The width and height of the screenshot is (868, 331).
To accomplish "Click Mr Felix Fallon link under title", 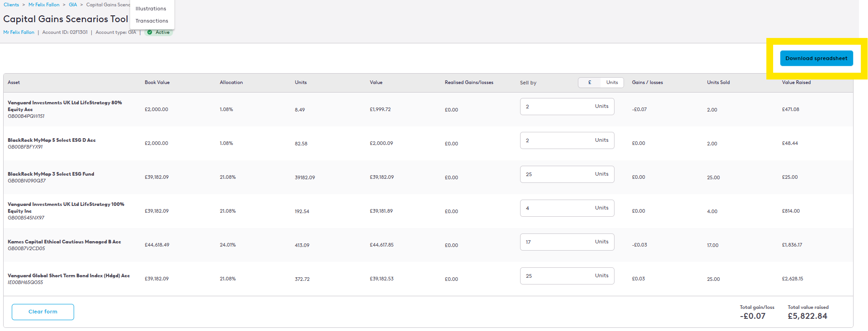I will 19,32.
